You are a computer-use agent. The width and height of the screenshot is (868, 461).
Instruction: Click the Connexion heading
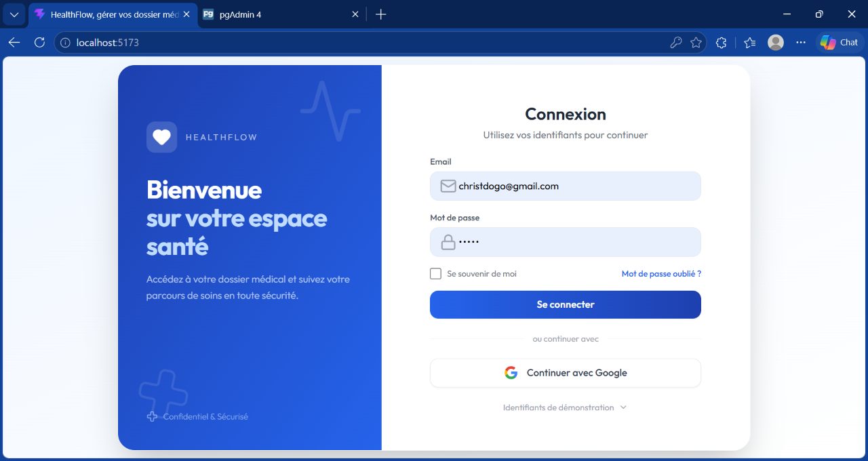566,114
